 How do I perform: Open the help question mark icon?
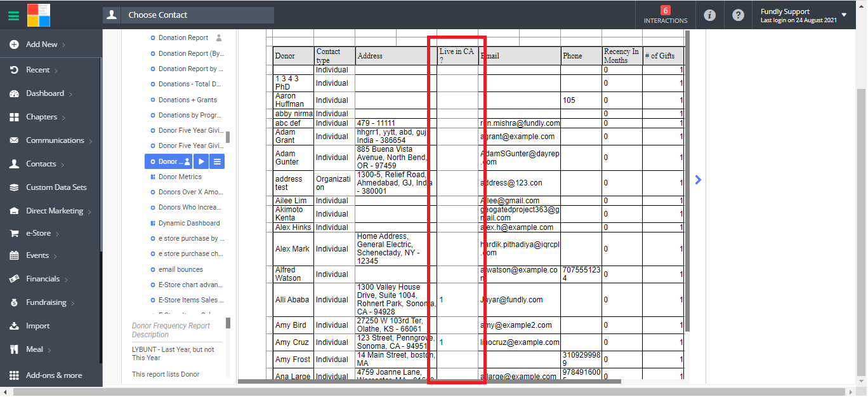coord(738,15)
